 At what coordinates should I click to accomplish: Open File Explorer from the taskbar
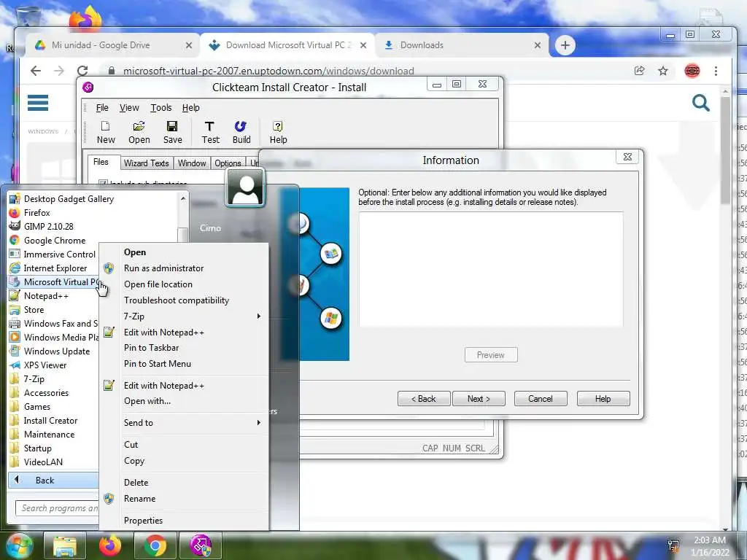point(65,545)
